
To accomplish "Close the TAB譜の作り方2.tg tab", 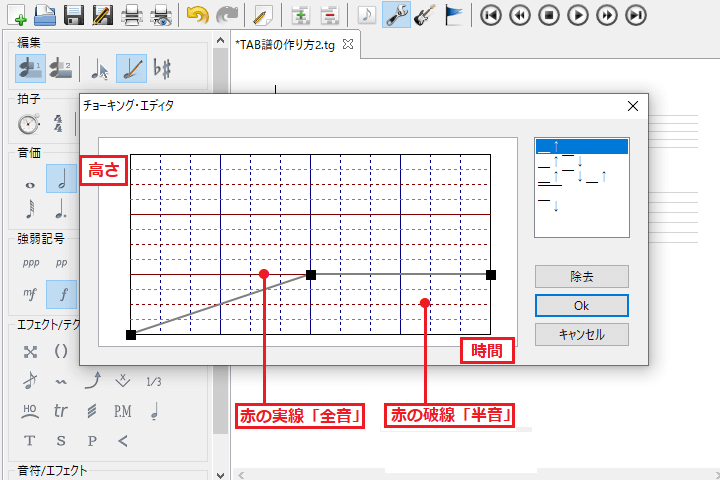I will pos(348,45).
